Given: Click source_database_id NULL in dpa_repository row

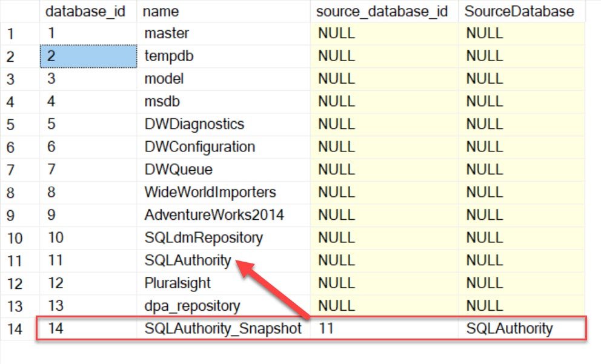Looking at the screenshot, I should tap(384, 306).
